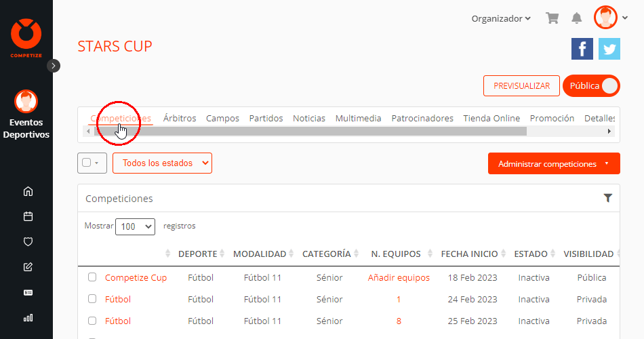Image resolution: width=644 pixels, height=339 pixels.
Task: Share on Facebook
Action: [x=582, y=49]
